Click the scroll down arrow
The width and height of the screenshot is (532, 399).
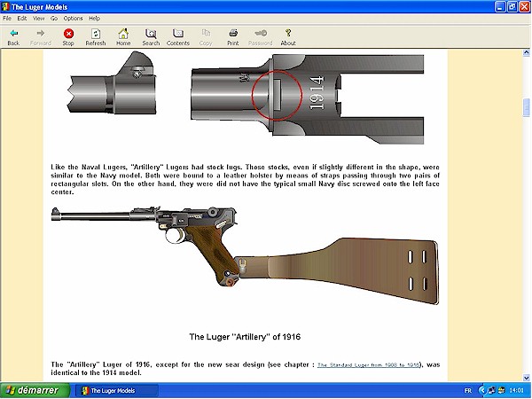526,378
